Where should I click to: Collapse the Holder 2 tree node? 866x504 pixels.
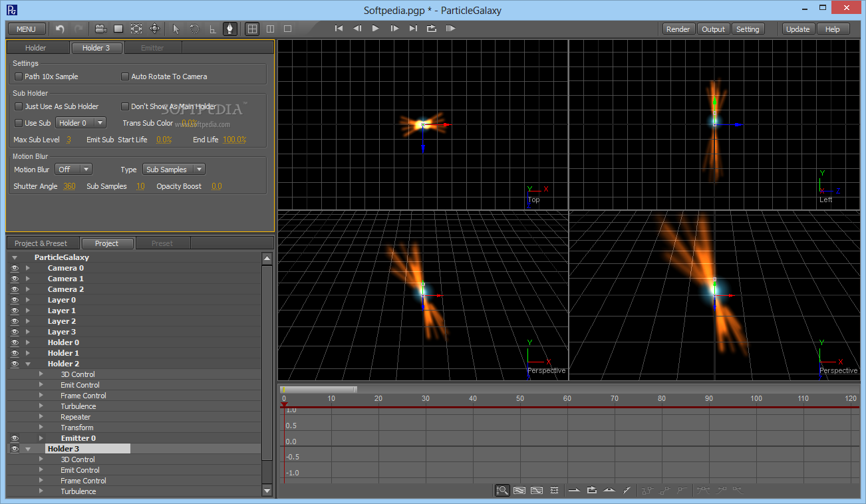pyautogui.click(x=28, y=364)
